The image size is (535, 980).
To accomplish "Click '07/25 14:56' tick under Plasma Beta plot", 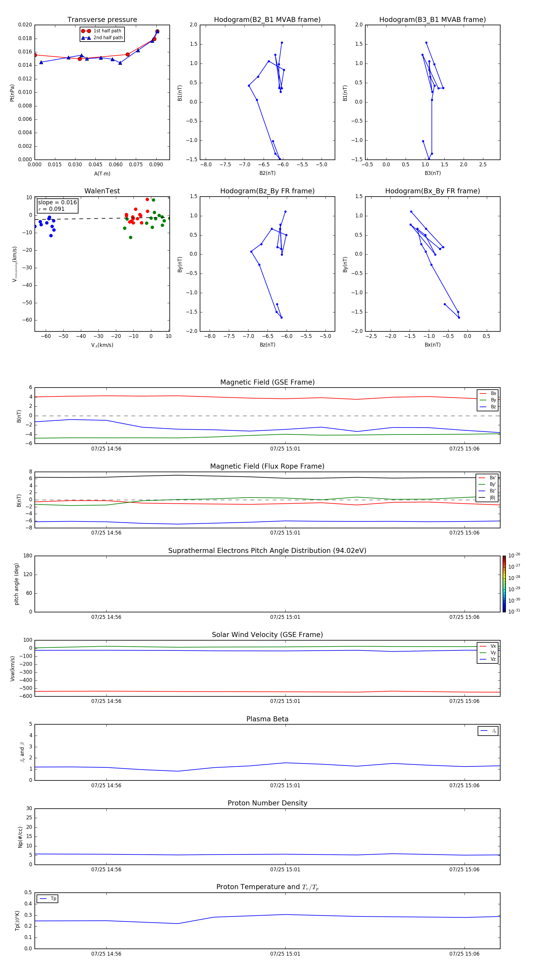I will coord(106,785).
